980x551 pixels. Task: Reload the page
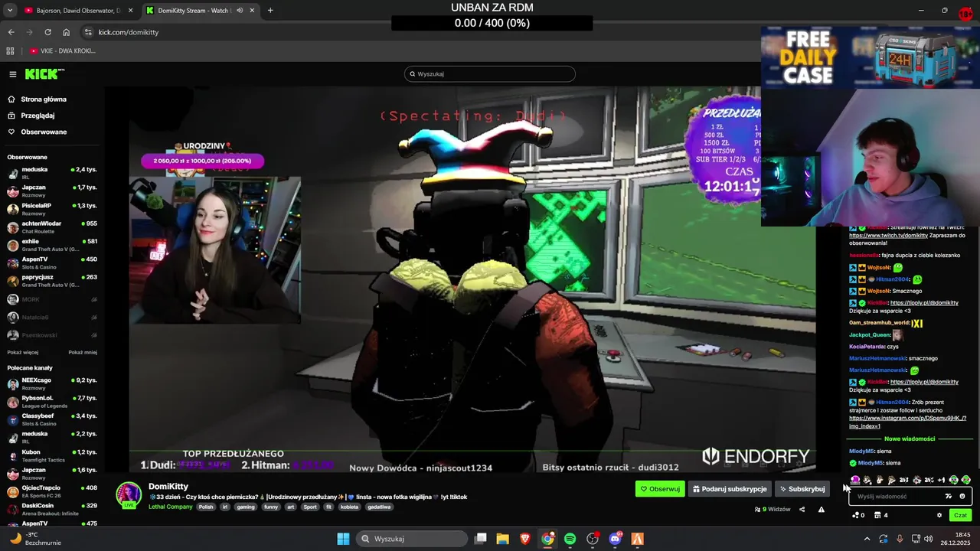click(x=47, y=32)
